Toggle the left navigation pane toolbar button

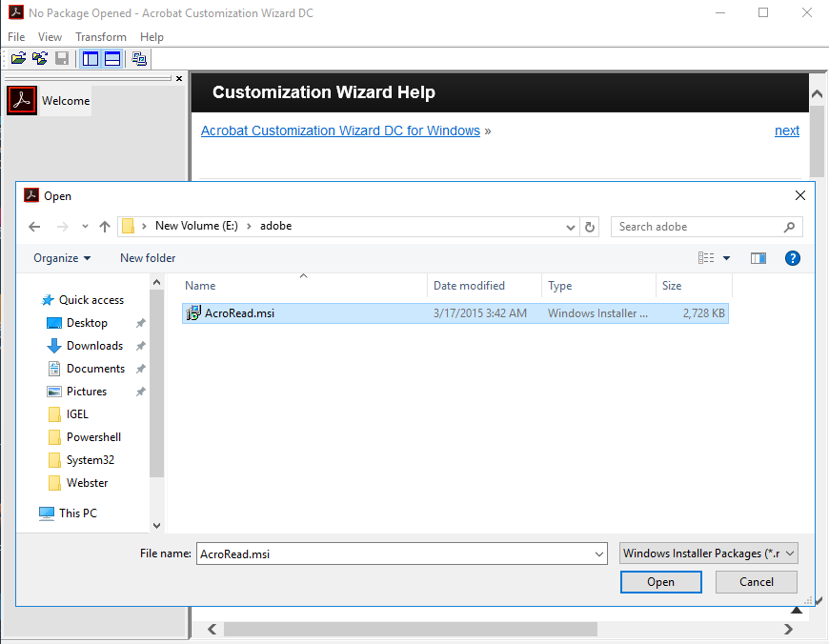(x=91, y=59)
